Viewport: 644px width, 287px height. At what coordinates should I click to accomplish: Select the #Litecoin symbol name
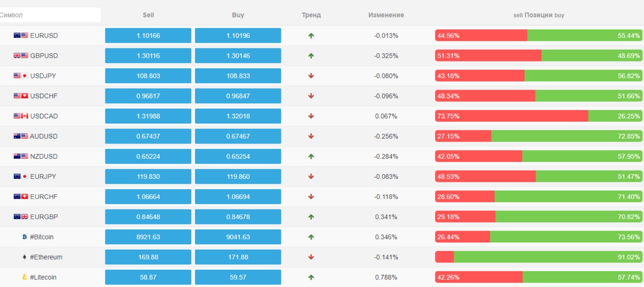tap(43, 277)
